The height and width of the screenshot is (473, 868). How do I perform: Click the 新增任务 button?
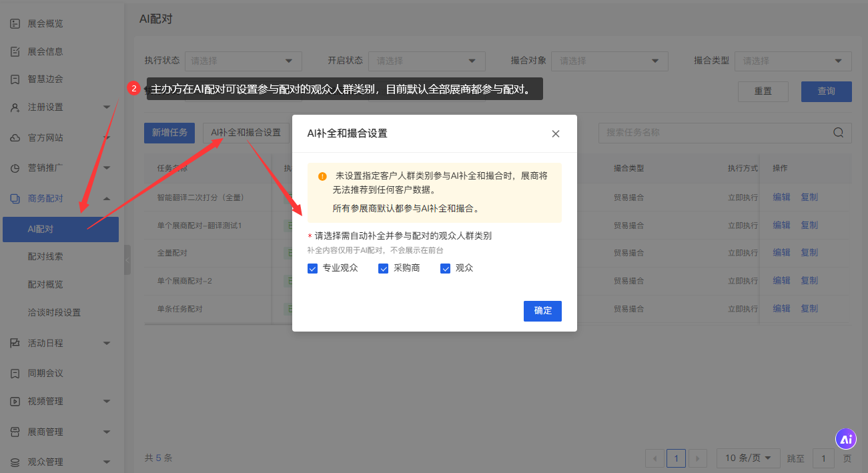[x=169, y=133]
